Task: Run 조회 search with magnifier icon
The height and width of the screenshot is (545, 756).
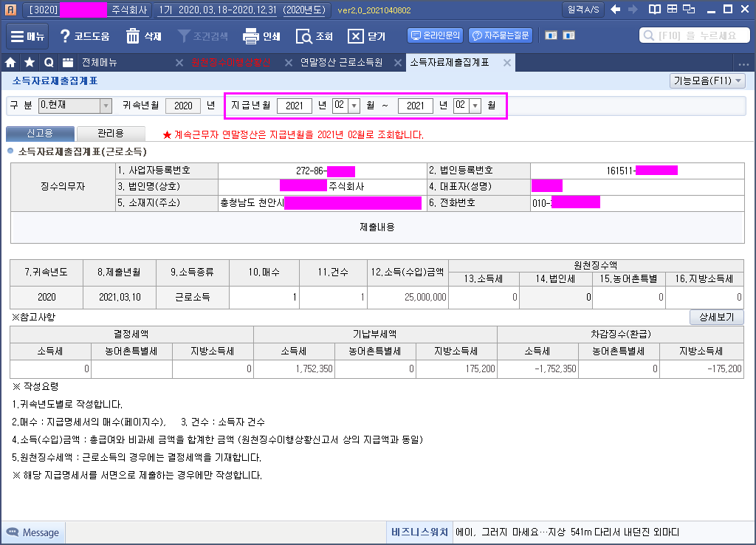Action: (303, 36)
